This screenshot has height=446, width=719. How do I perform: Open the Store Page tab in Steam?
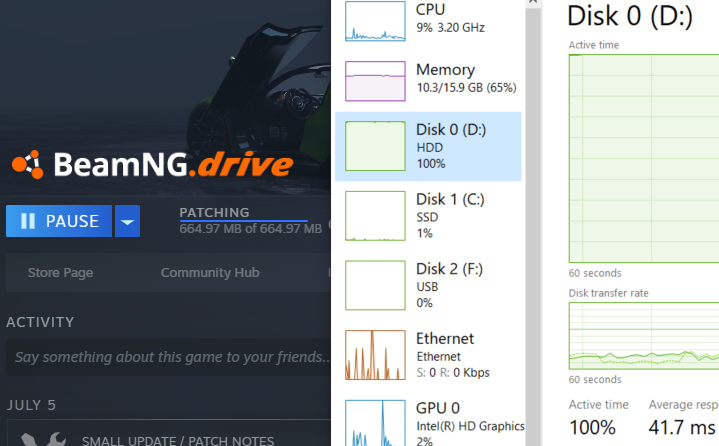61,273
